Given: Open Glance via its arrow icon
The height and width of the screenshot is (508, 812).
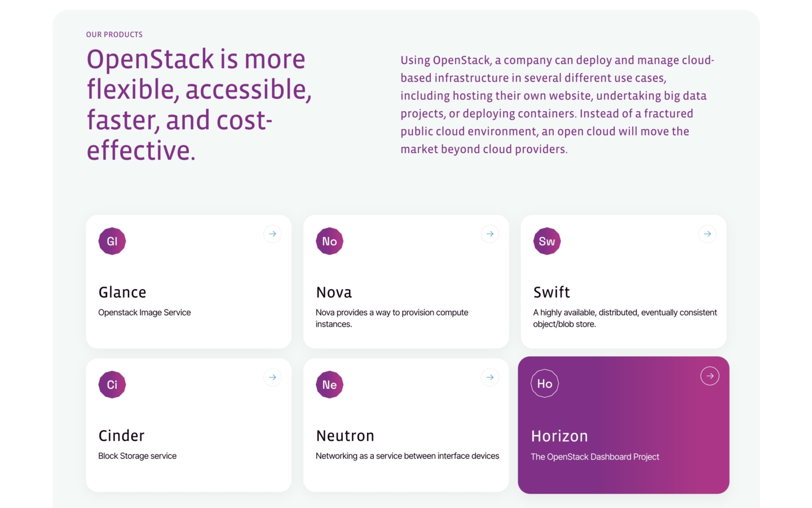Looking at the screenshot, I should tap(273, 234).
